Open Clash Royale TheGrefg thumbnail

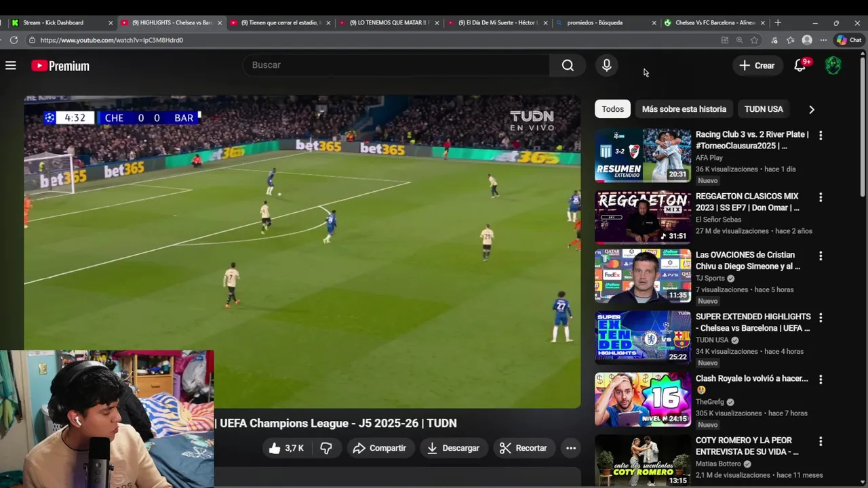(x=643, y=399)
